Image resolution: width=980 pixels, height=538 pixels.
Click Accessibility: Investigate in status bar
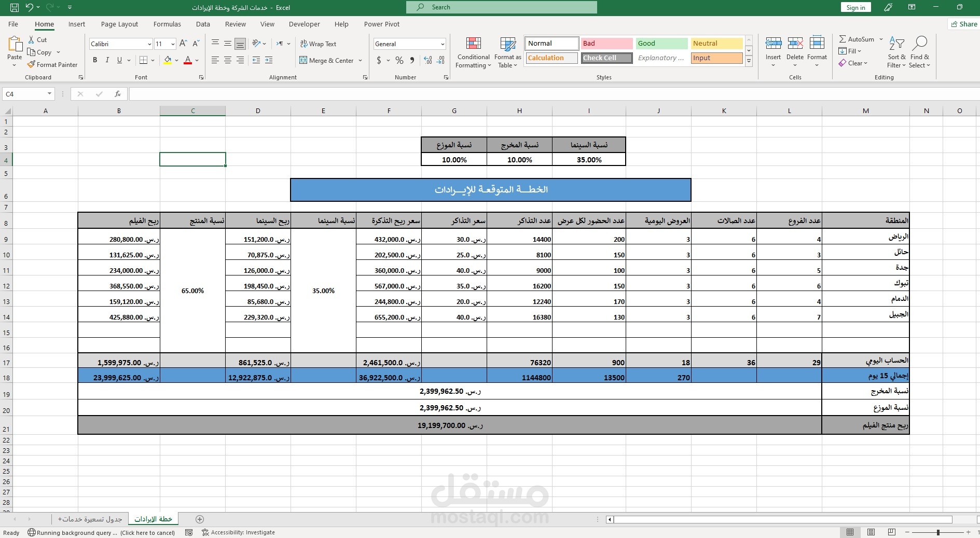click(x=238, y=532)
